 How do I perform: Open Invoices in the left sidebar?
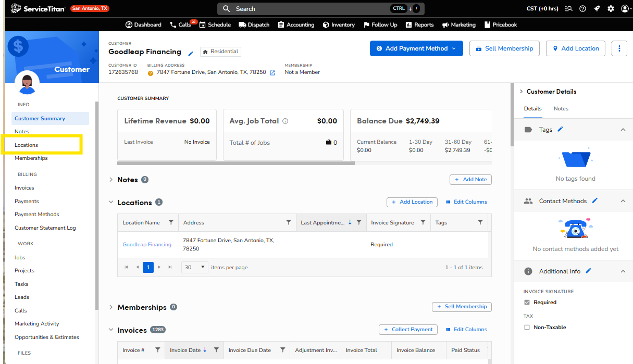coord(24,188)
